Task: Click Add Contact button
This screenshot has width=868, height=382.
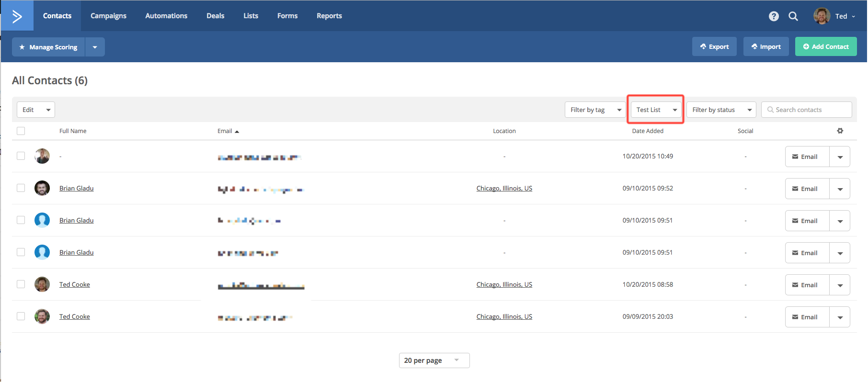Action: coord(826,46)
